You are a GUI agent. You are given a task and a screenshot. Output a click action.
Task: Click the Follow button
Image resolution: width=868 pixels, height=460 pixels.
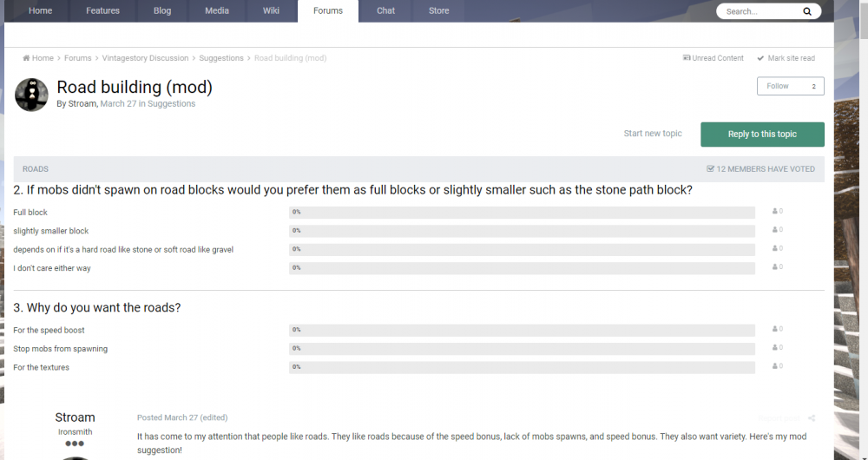click(790, 86)
